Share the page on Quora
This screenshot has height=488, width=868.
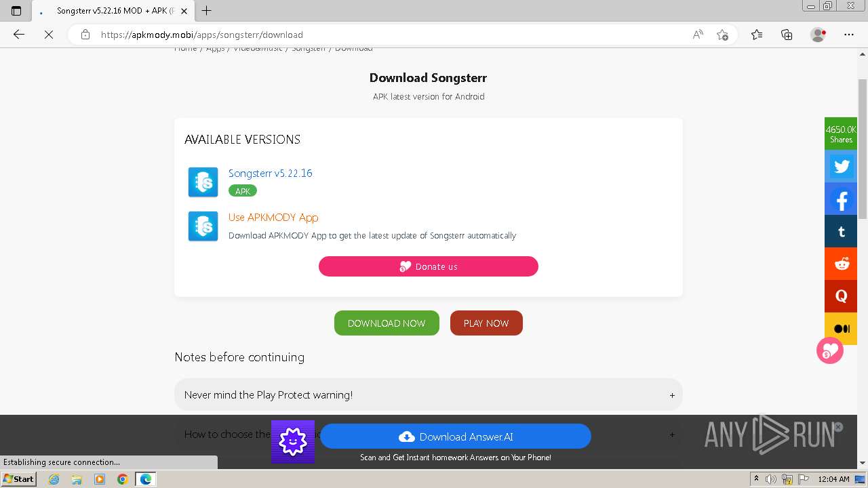pos(841,296)
